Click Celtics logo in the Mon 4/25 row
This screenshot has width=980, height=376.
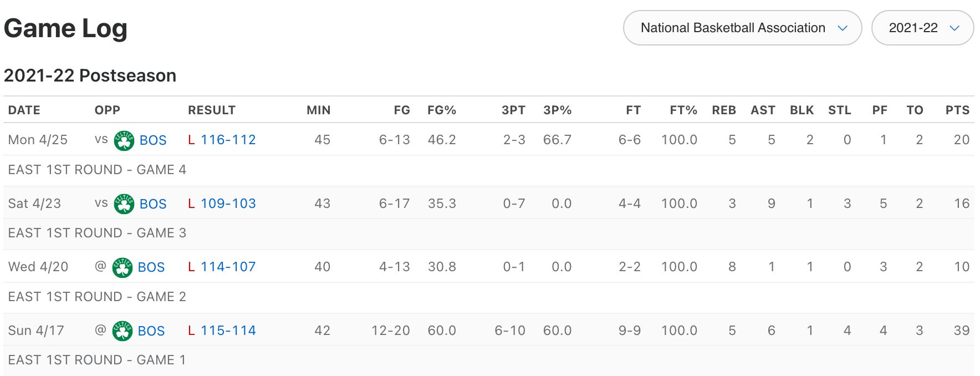pyautogui.click(x=124, y=140)
